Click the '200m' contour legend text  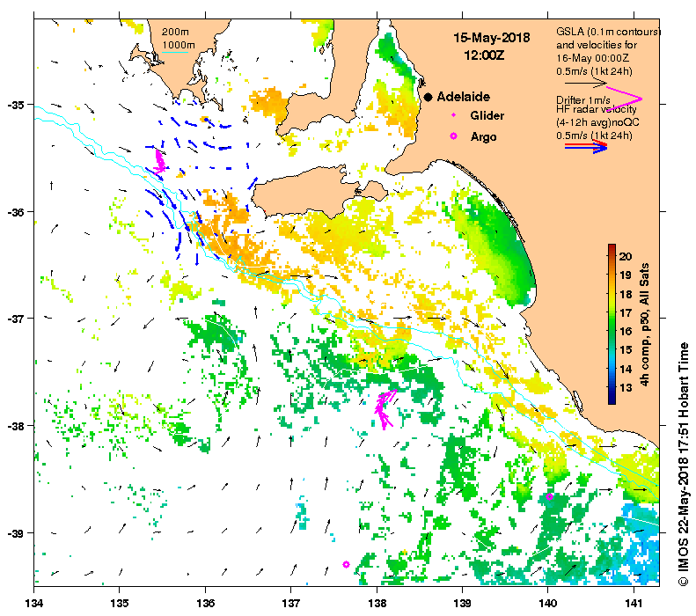[x=175, y=32]
